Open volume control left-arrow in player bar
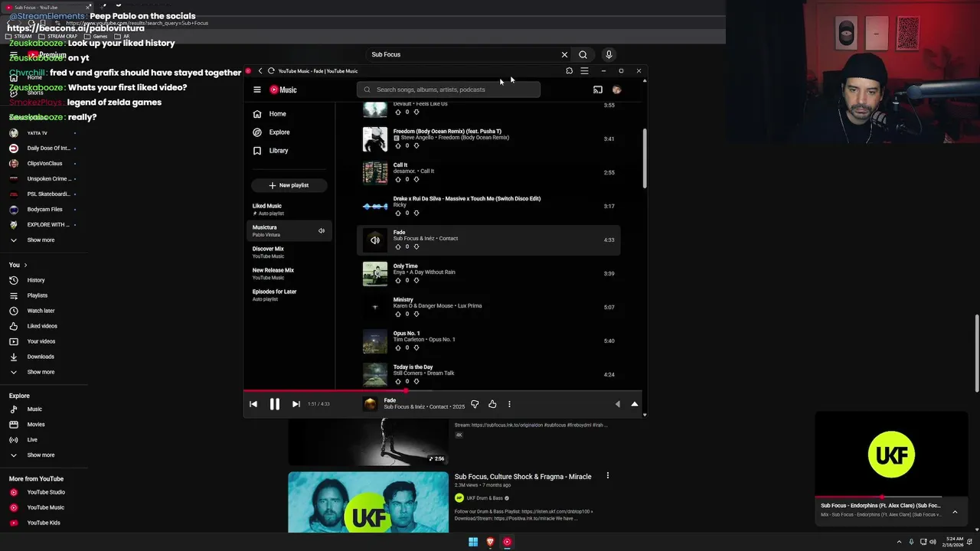The image size is (980, 551). coord(618,404)
